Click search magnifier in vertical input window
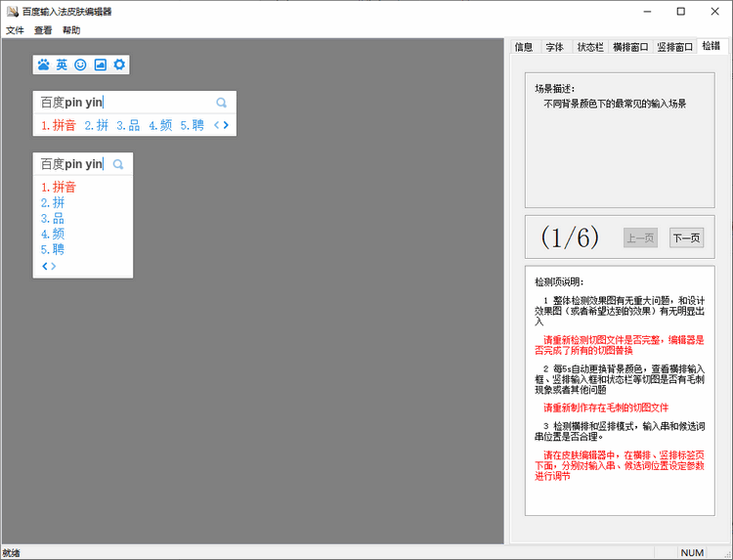 click(x=118, y=164)
